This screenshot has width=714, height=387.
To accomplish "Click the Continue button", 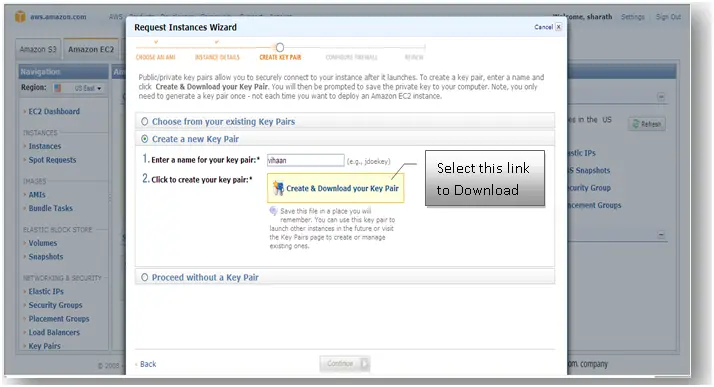I will pos(345,363).
